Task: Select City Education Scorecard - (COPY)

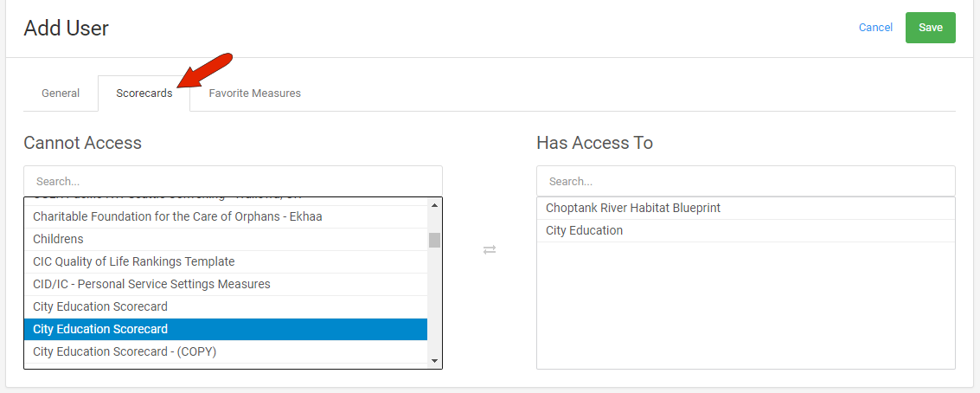Action: click(125, 351)
